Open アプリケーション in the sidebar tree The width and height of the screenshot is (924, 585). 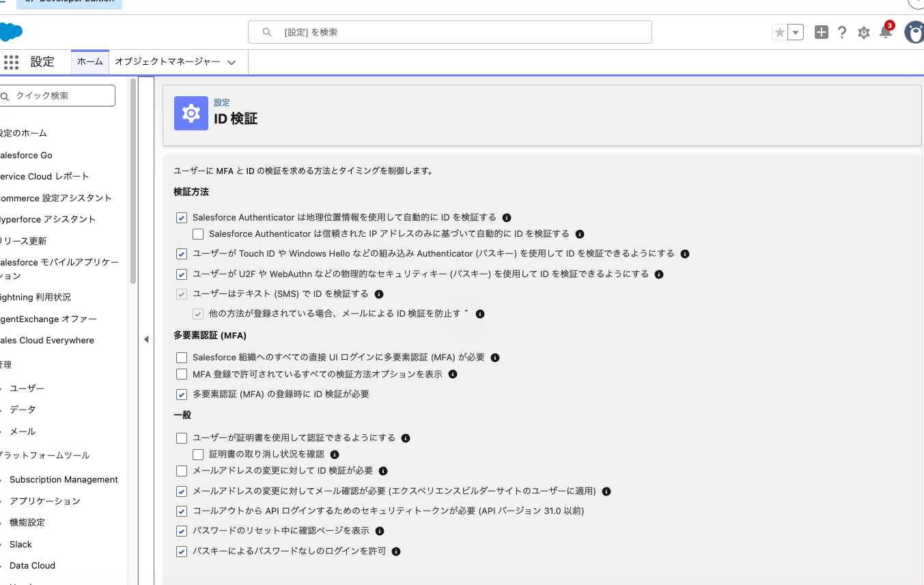tap(45, 501)
